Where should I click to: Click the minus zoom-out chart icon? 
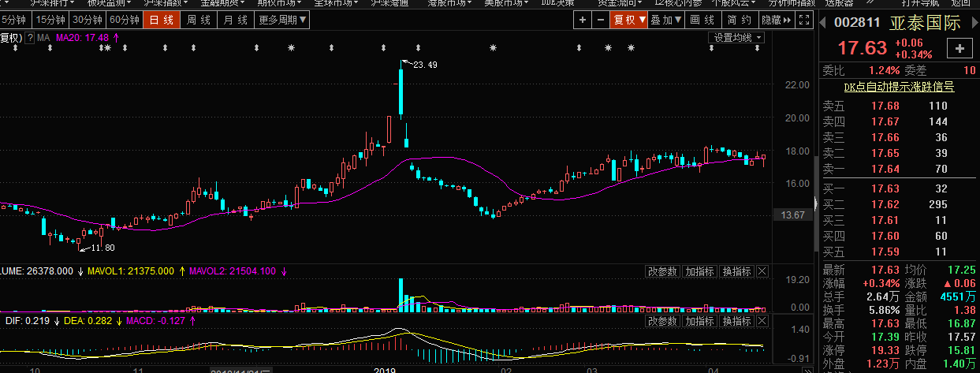pyautogui.click(x=602, y=20)
